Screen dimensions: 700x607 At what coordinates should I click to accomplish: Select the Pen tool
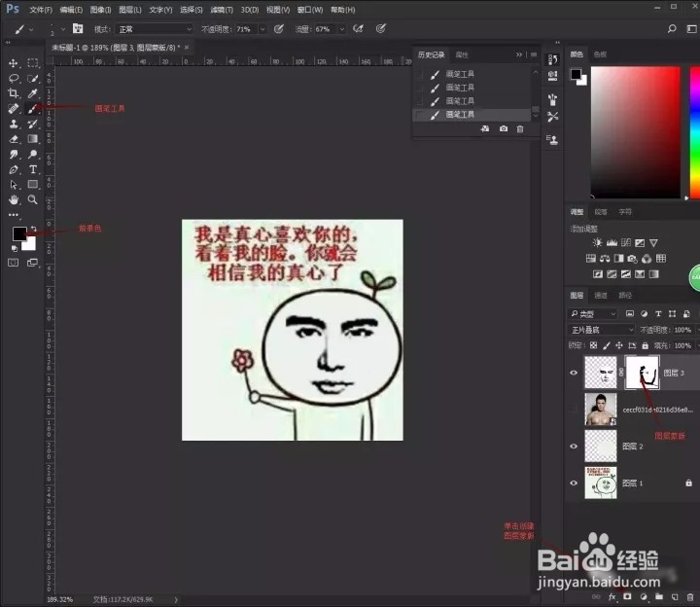pos(14,169)
